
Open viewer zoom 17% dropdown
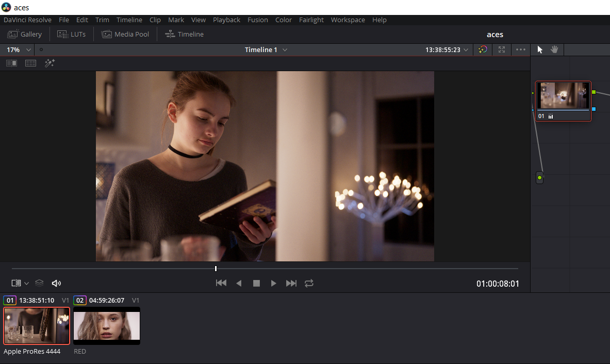click(x=19, y=50)
